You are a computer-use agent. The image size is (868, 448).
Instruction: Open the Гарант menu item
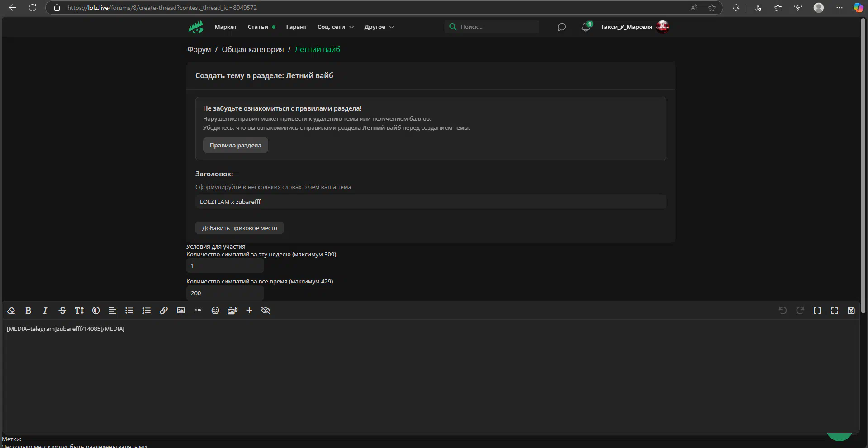coord(296,27)
